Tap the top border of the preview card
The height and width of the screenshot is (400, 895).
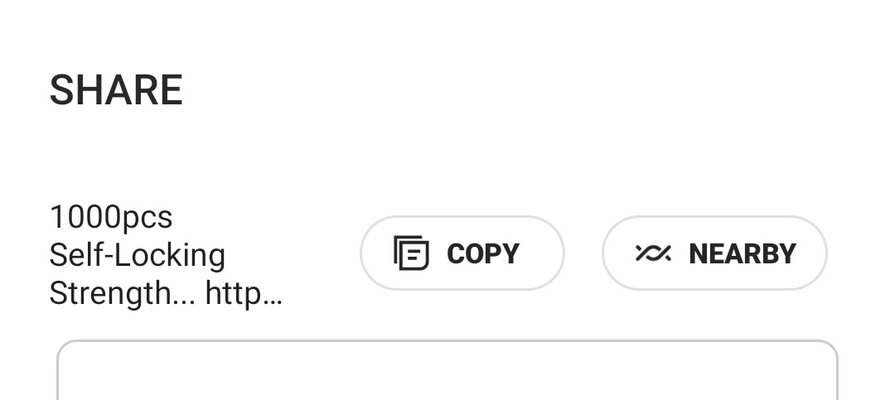pyautogui.click(x=448, y=341)
